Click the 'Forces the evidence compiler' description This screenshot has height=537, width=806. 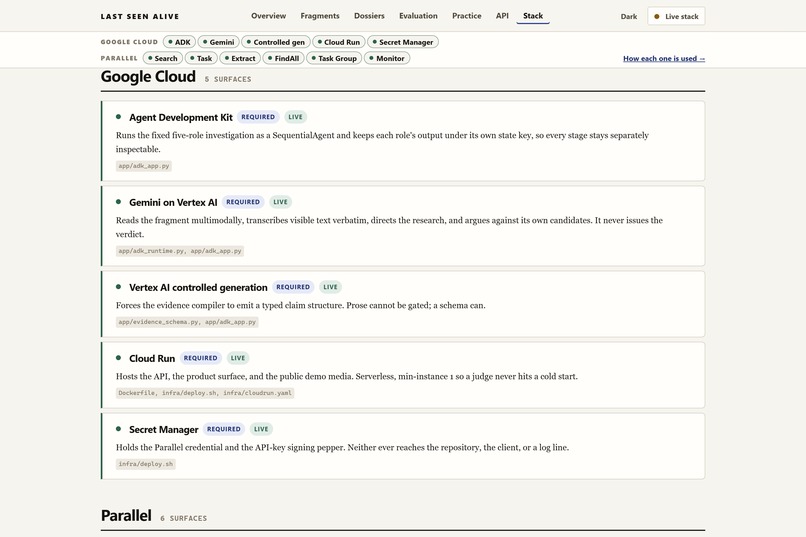click(301, 305)
